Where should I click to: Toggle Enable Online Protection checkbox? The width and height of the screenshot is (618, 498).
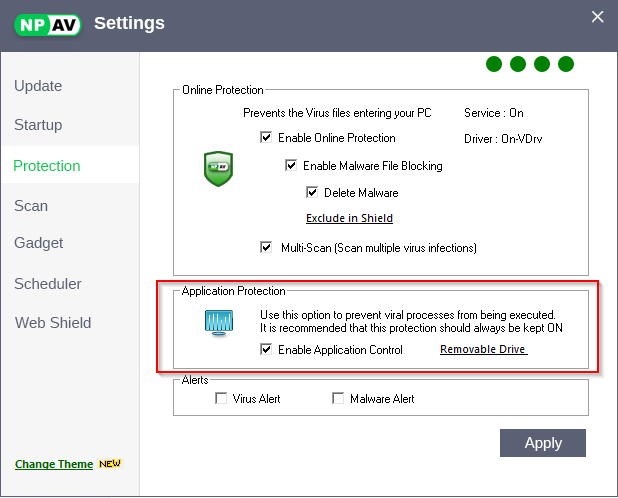[x=266, y=138]
